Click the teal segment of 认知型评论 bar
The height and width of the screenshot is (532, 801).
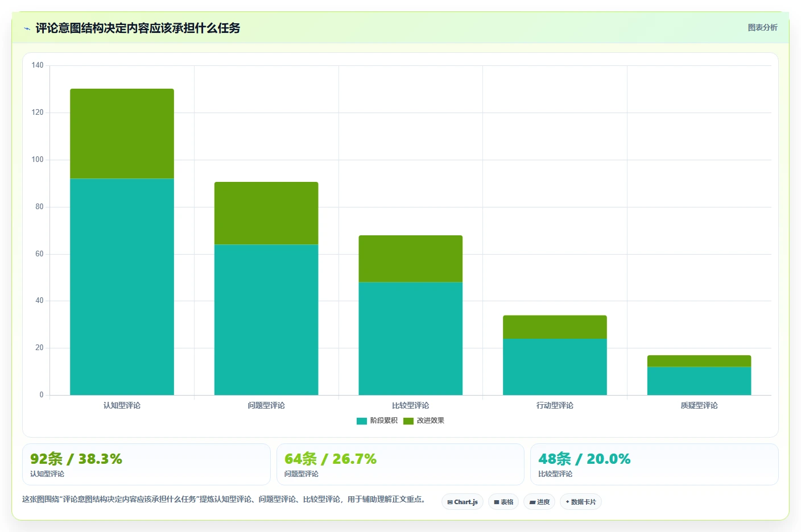coord(122,286)
